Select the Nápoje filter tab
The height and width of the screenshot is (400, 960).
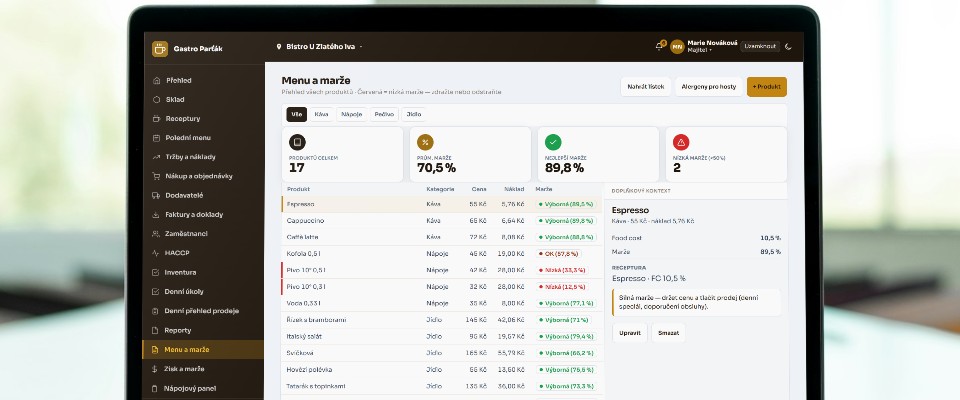click(351, 115)
